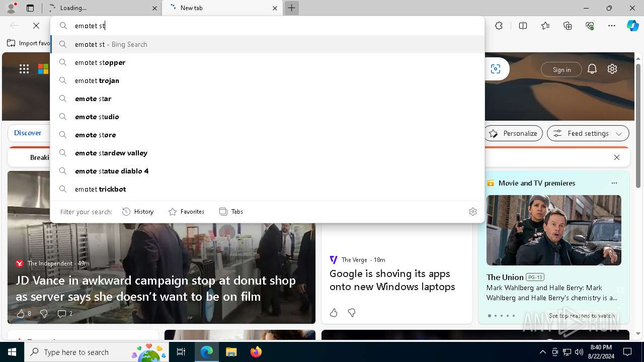Choose the 'emotet trojan' suggestion
Image resolution: width=644 pixels, height=362 pixels.
coord(267,80)
